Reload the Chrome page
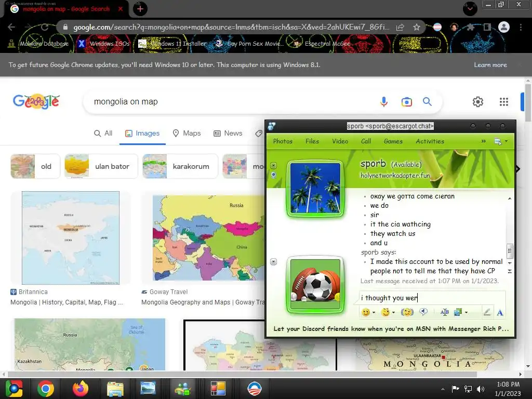This screenshot has width=532, height=399. pos(45,27)
